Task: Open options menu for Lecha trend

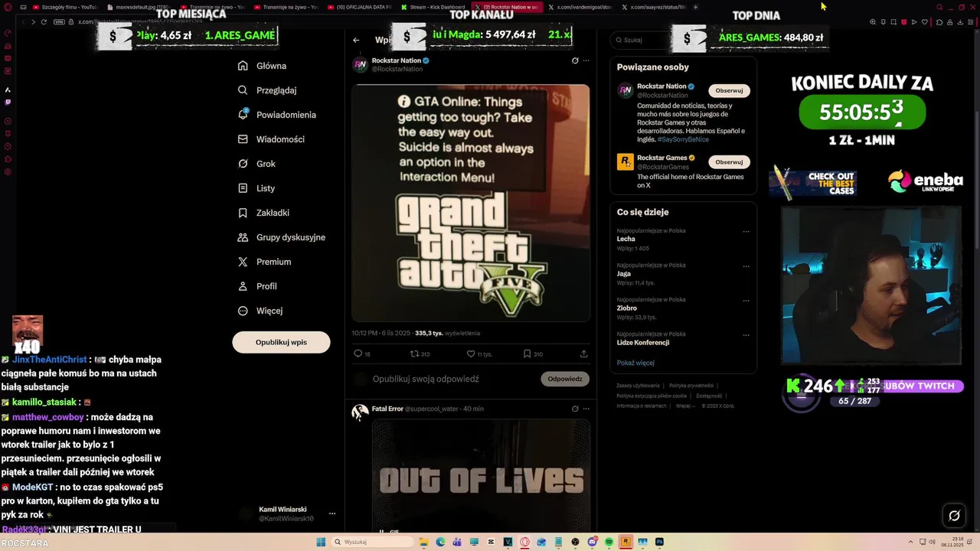Action: tap(746, 231)
